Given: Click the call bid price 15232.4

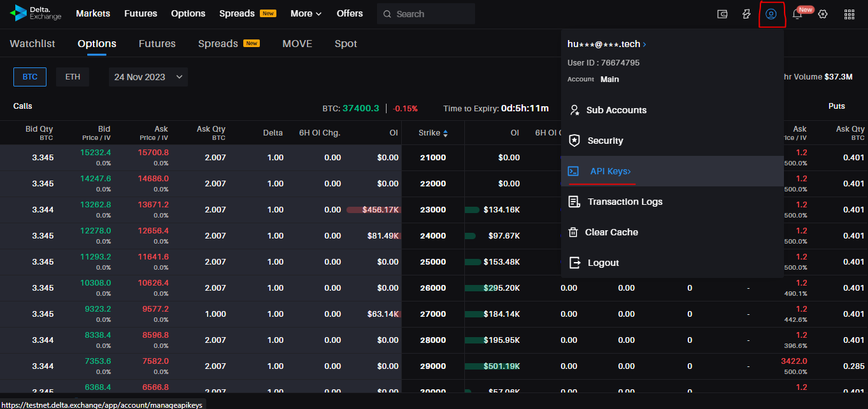Looking at the screenshot, I should [x=96, y=153].
